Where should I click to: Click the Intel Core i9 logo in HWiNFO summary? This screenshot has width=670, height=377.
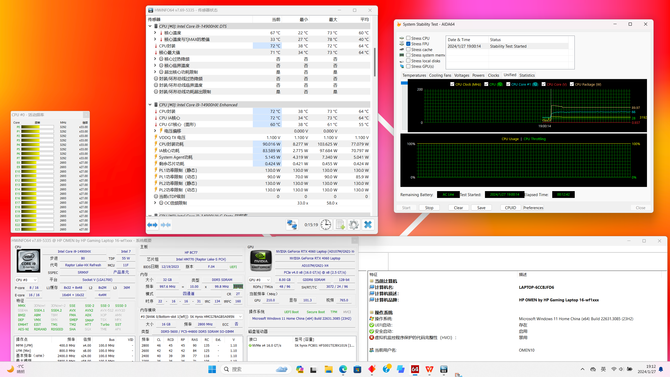click(x=28, y=261)
